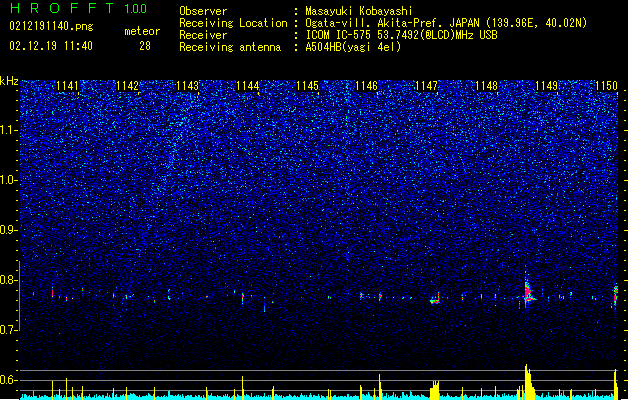Viewport: 629px width, 400px height.
Task: Click the 1149 time marker
Action: click(547, 86)
